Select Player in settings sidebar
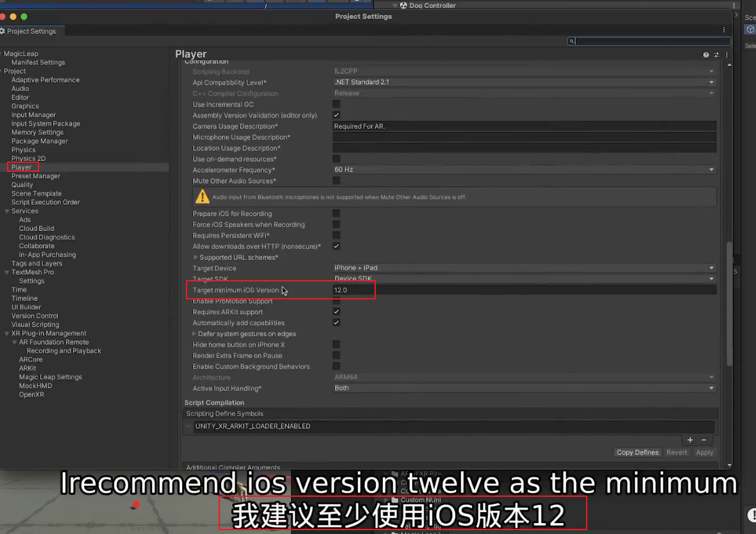The width and height of the screenshot is (756, 534). pyautogui.click(x=21, y=167)
